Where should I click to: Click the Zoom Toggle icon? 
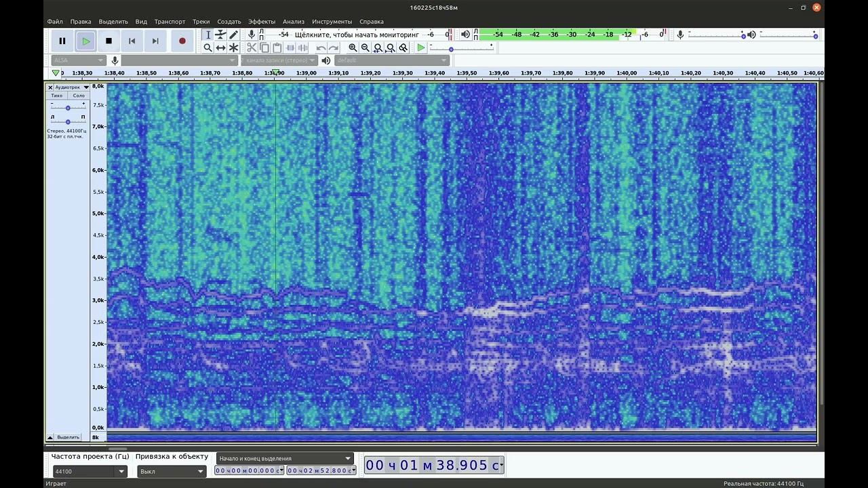pos(403,47)
